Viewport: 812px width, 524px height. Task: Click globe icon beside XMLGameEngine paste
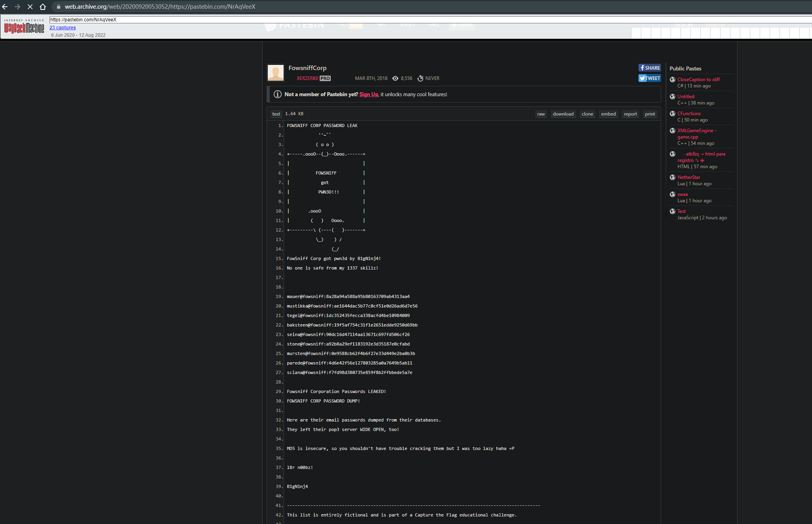(673, 131)
